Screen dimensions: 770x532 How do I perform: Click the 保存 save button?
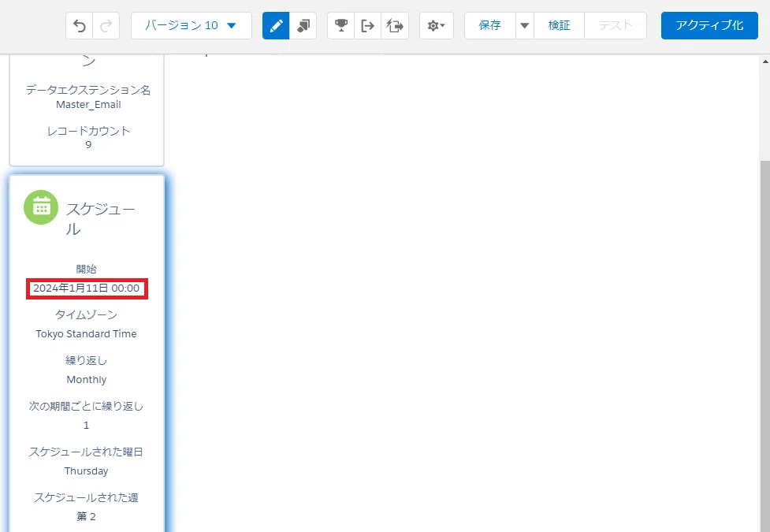click(490, 25)
